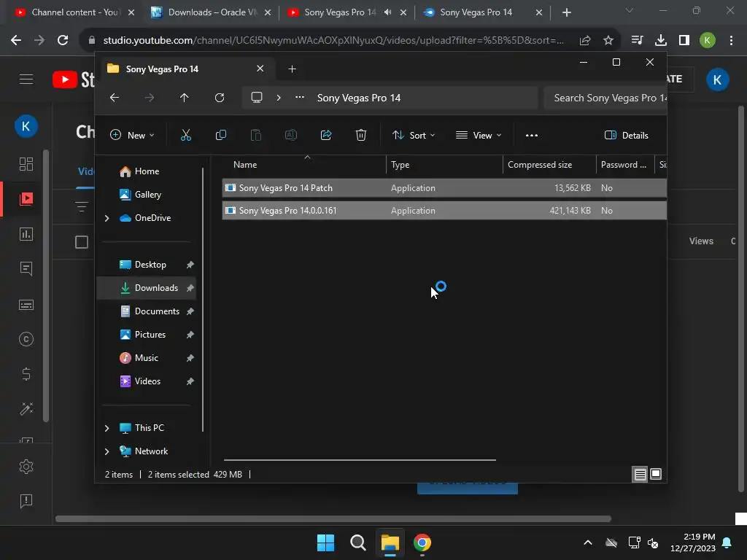This screenshot has width=747, height=560.
Task: Open the hidden system tray icons chevron
Action: 588,542
